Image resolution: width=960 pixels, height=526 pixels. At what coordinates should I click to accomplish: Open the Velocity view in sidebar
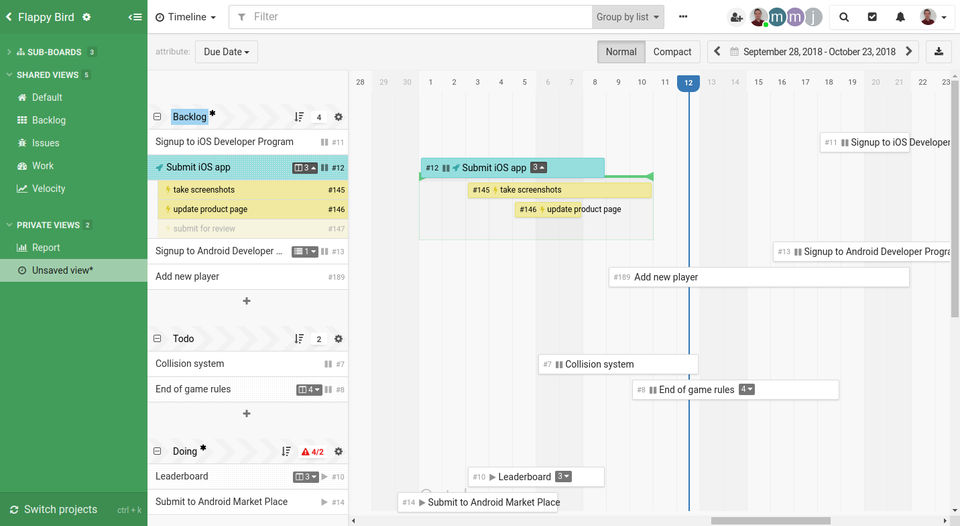(x=48, y=189)
